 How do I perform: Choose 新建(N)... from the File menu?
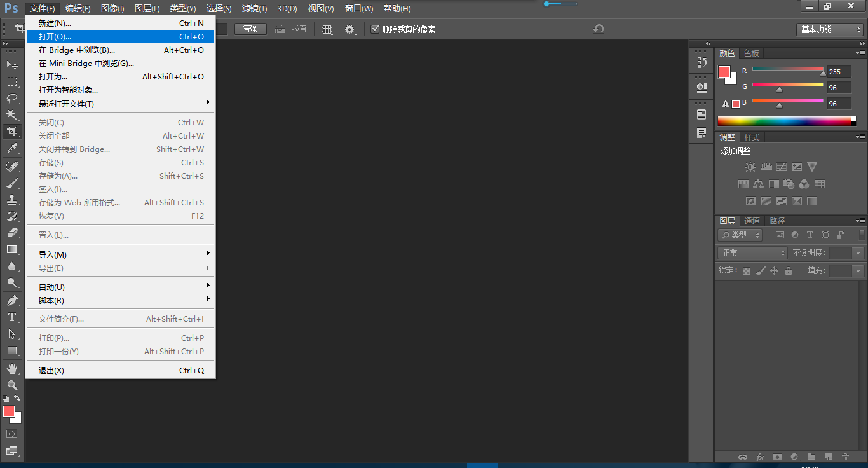tap(121, 23)
